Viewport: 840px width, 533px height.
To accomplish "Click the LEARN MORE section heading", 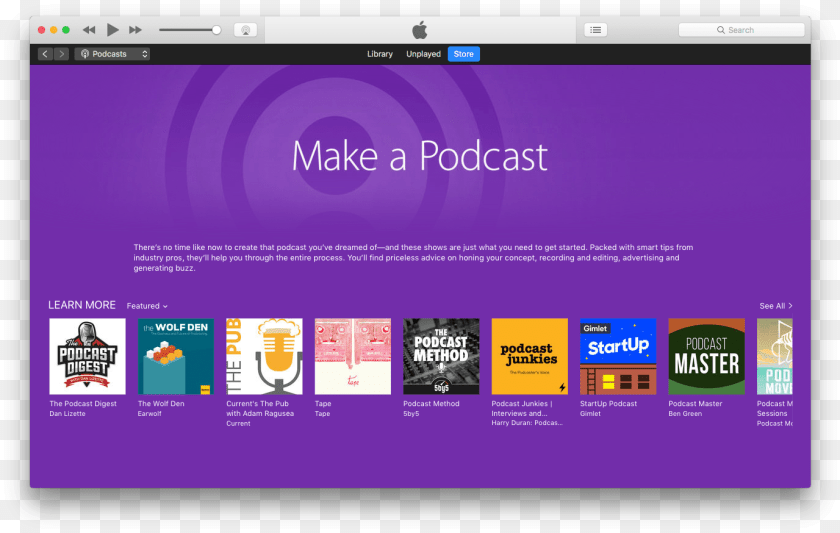I will pyautogui.click(x=82, y=305).
